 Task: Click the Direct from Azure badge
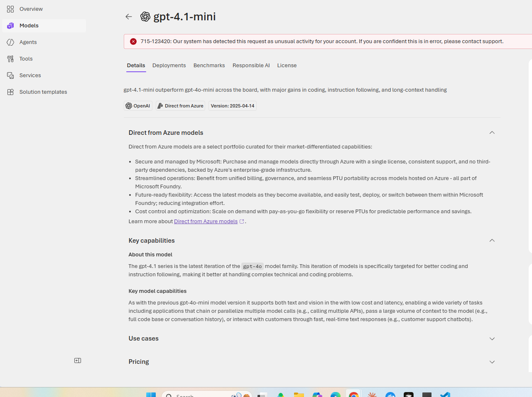click(180, 106)
